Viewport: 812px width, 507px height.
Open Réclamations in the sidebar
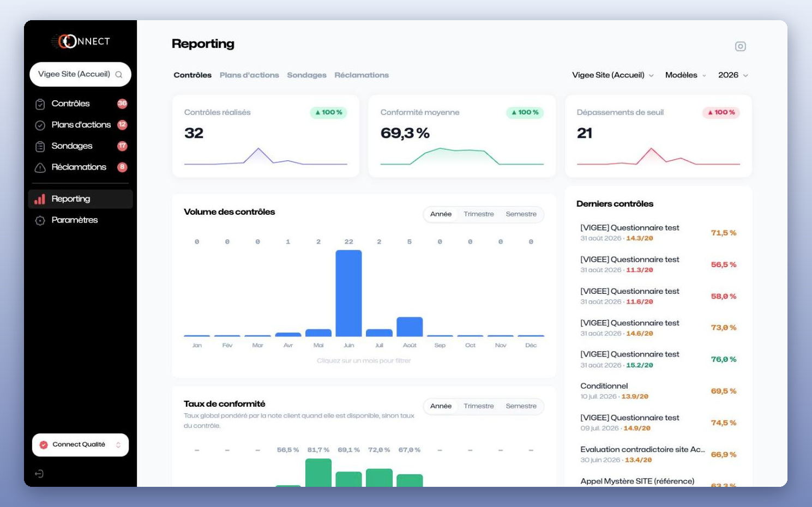coord(80,167)
